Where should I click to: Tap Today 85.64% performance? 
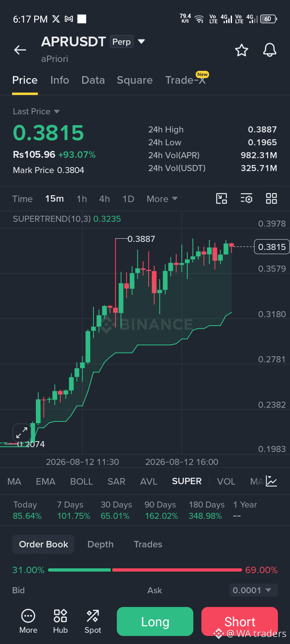27,510
